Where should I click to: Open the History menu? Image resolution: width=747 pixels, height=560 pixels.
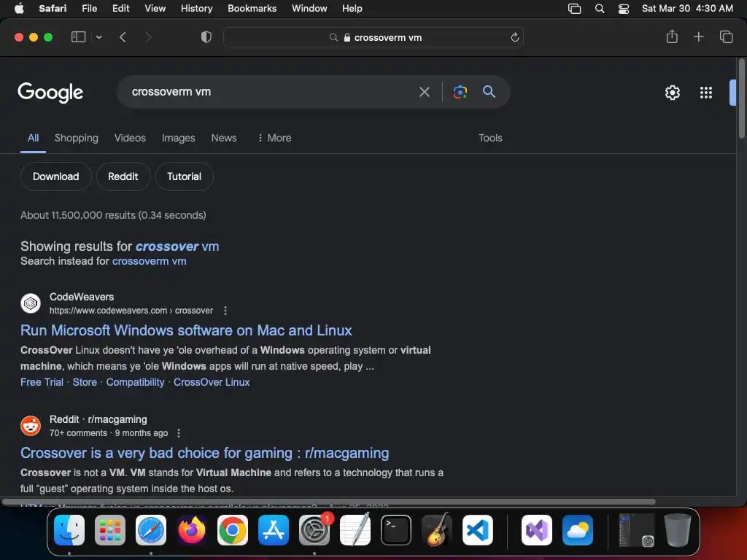[x=196, y=9]
